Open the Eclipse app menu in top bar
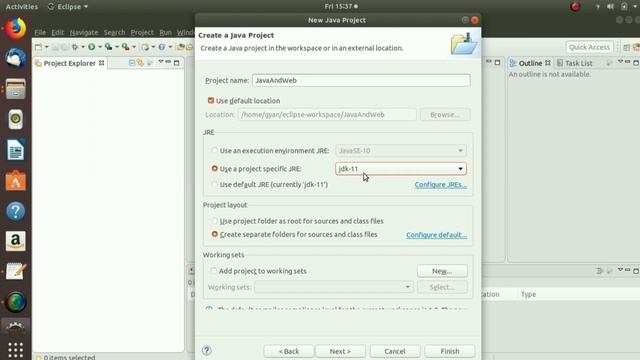This screenshot has width=640, height=360. tap(68, 7)
